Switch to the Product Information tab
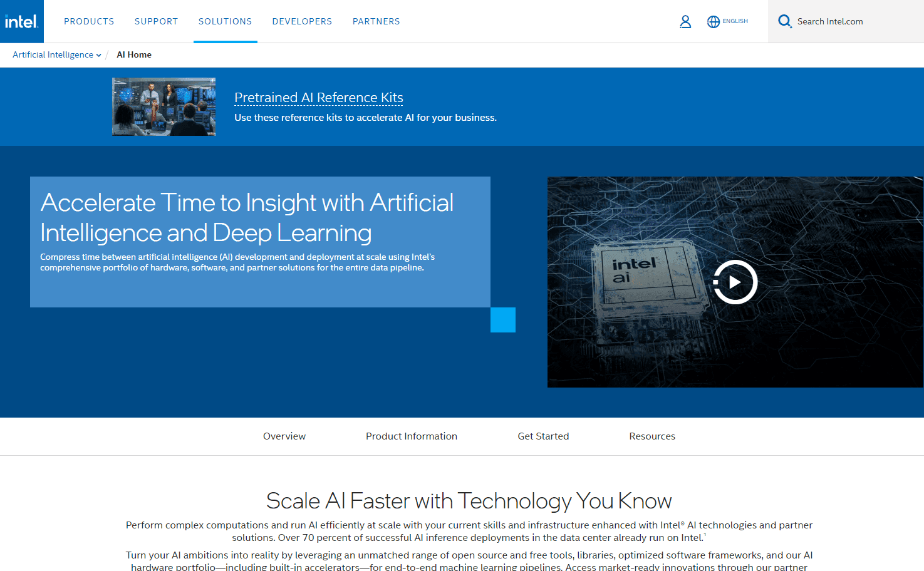Viewport: 924px width, 571px height. 412,436
